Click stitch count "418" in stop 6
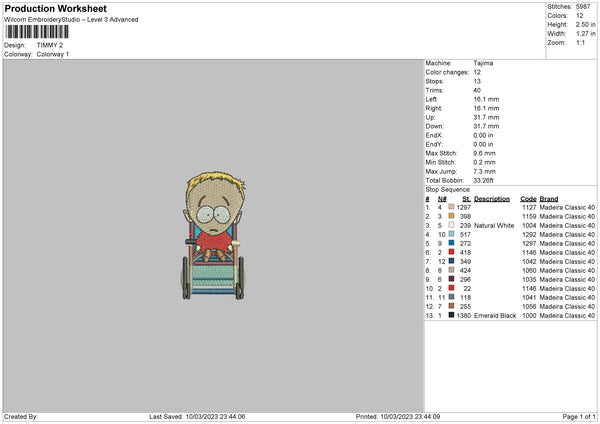The height and width of the screenshot is (424, 600). tap(465, 253)
